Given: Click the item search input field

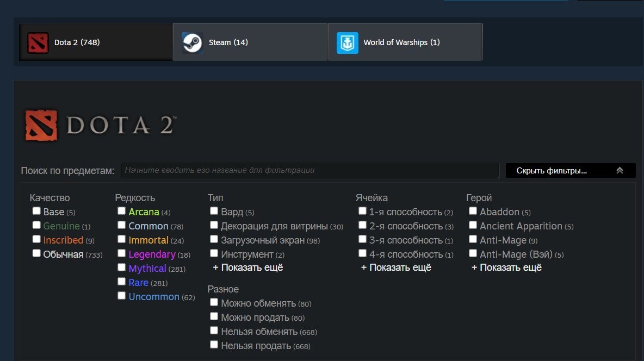Looking at the screenshot, I should 309,170.
